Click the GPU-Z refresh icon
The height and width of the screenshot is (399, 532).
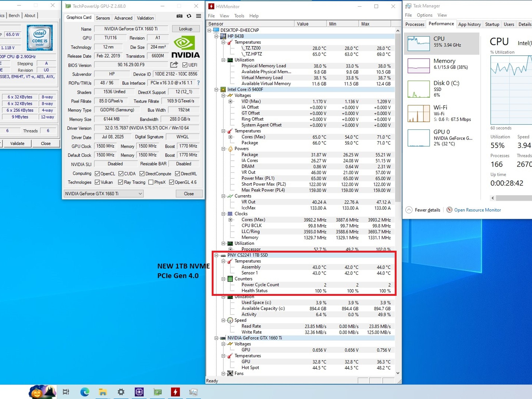click(x=189, y=16)
